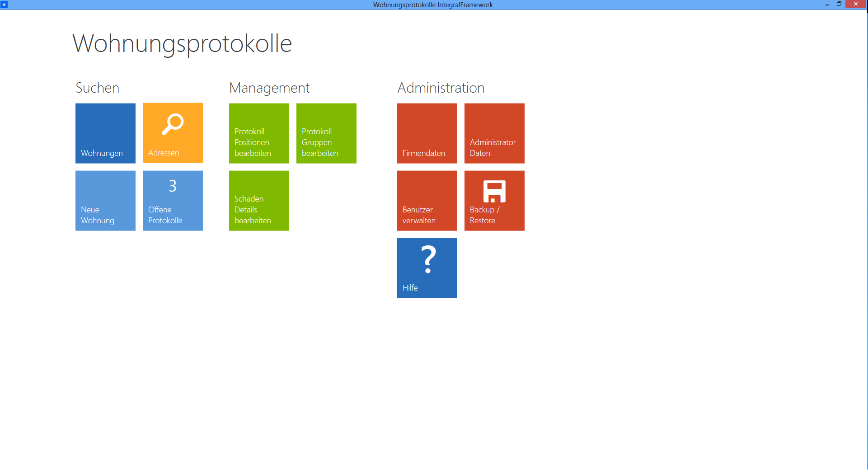868x470 pixels.
Task: Open the Wohnungen tile
Action: click(105, 133)
